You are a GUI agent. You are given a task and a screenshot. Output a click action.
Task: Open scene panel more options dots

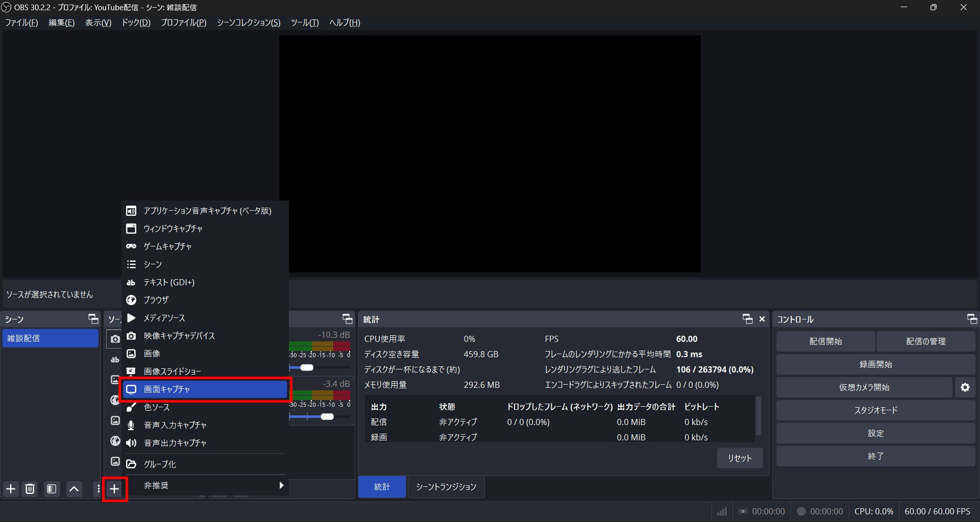point(98,489)
